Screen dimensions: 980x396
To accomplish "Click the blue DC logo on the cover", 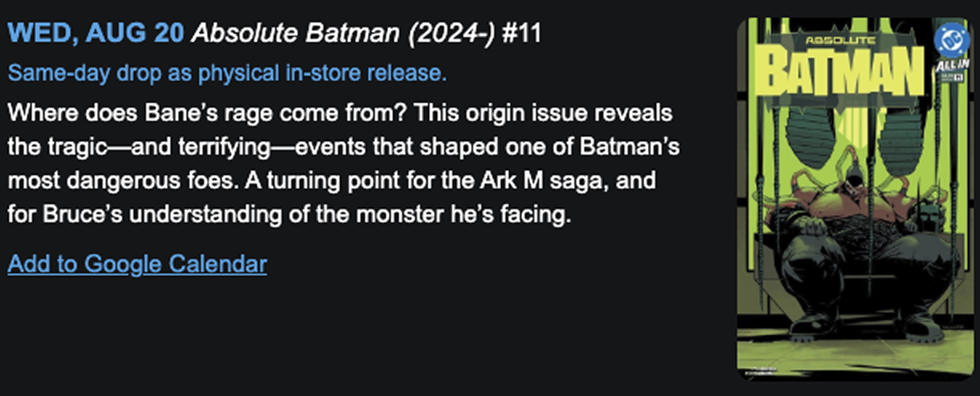I will coord(951,39).
